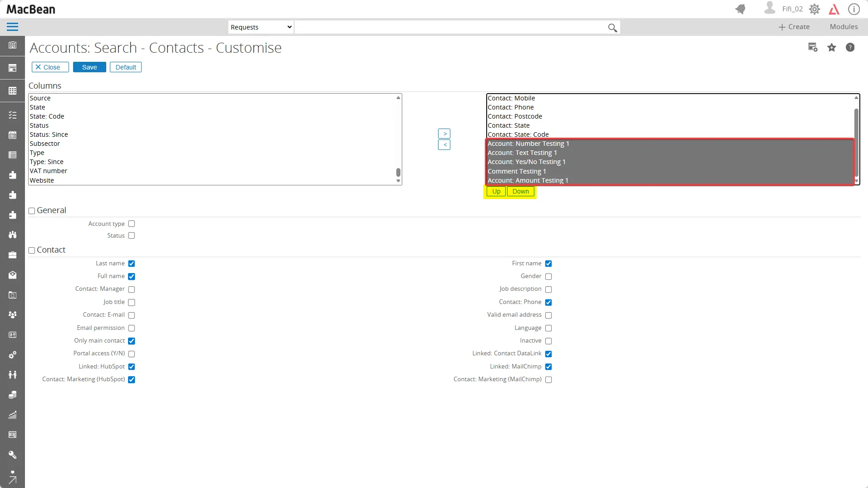
Task: Select VAT number in the columns list
Action: pyautogui.click(x=49, y=171)
